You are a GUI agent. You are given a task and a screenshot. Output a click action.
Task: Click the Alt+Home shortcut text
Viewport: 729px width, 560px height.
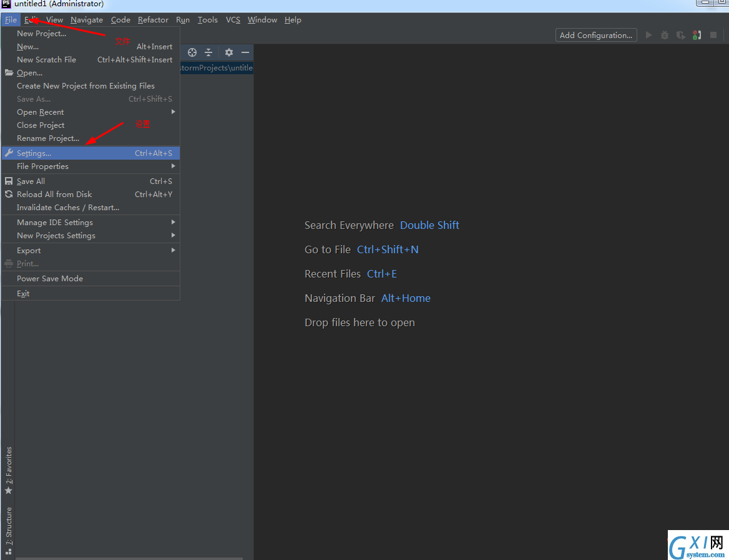(406, 298)
